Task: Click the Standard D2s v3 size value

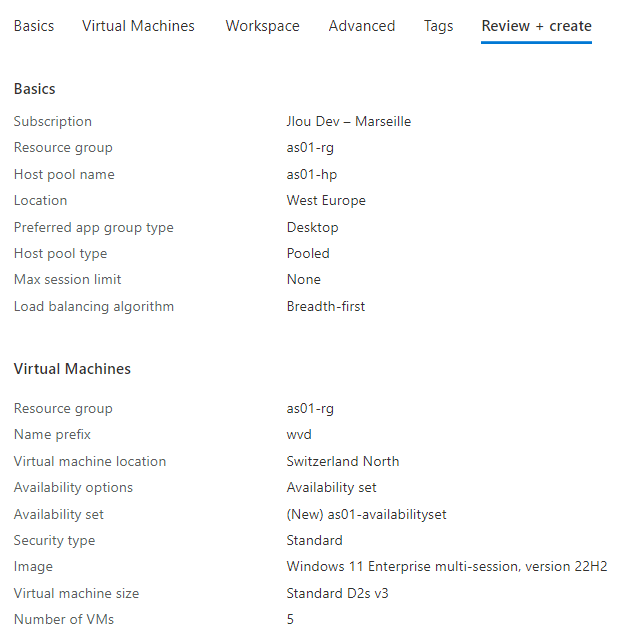Action: [337, 593]
